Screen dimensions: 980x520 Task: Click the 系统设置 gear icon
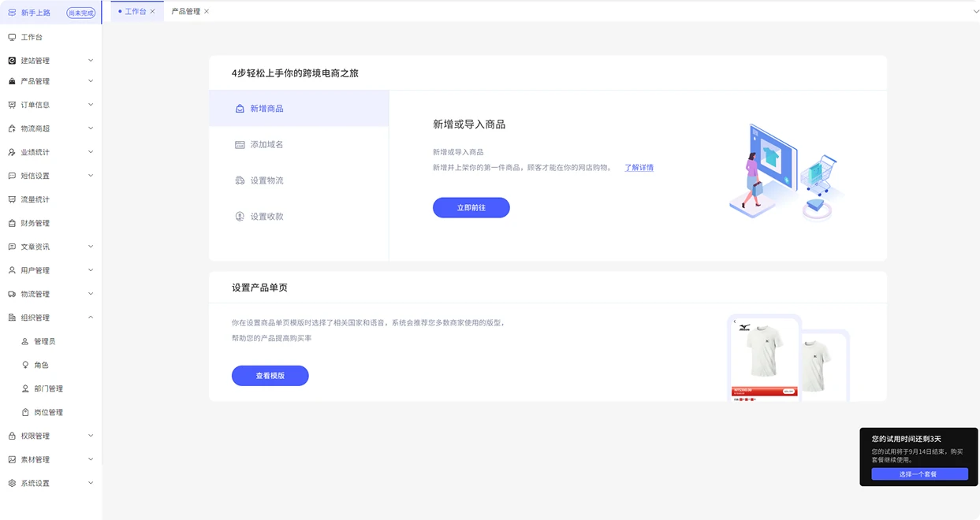(12, 483)
